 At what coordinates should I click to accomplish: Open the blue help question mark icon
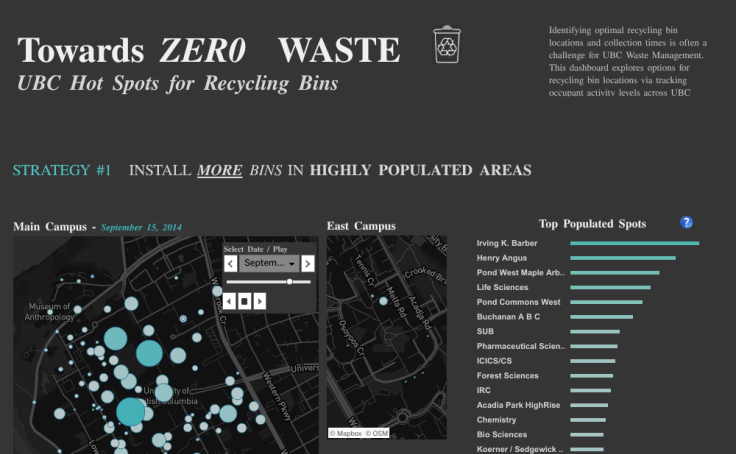tap(686, 223)
